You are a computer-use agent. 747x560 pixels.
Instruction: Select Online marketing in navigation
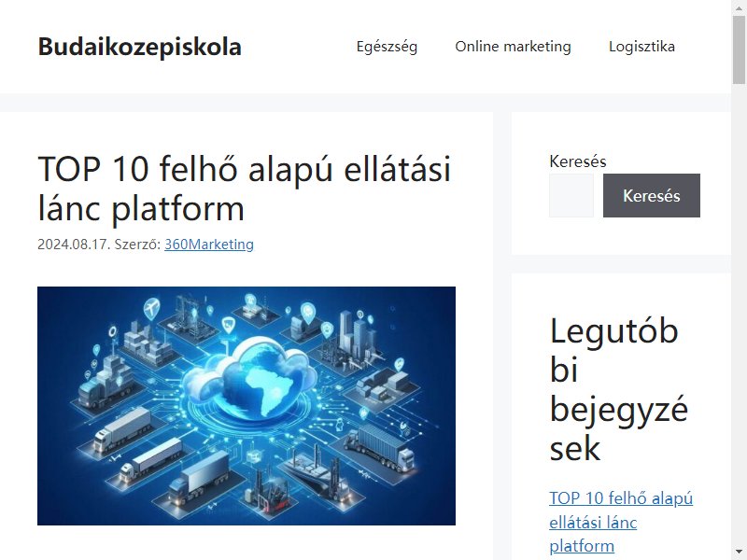click(513, 47)
